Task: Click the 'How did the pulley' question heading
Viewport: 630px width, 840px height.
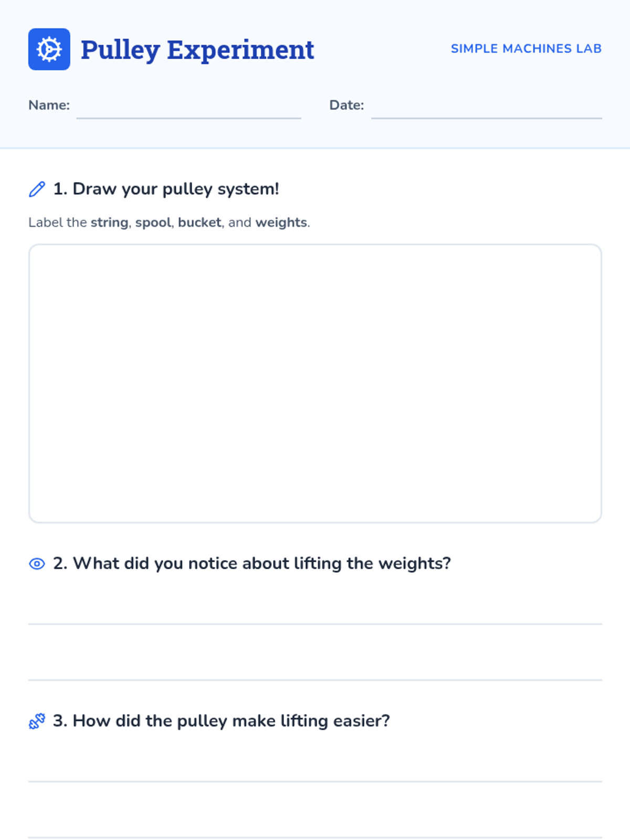Action: (x=221, y=721)
